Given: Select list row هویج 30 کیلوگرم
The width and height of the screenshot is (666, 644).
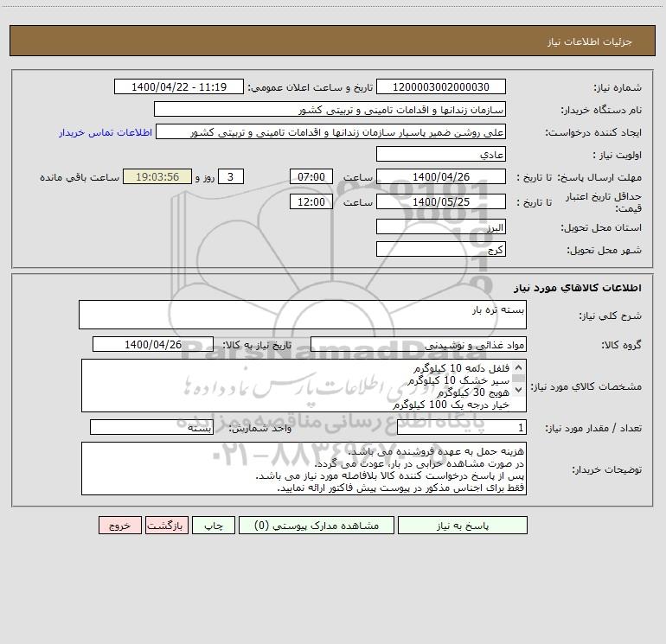Looking at the screenshot, I should [x=473, y=392].
